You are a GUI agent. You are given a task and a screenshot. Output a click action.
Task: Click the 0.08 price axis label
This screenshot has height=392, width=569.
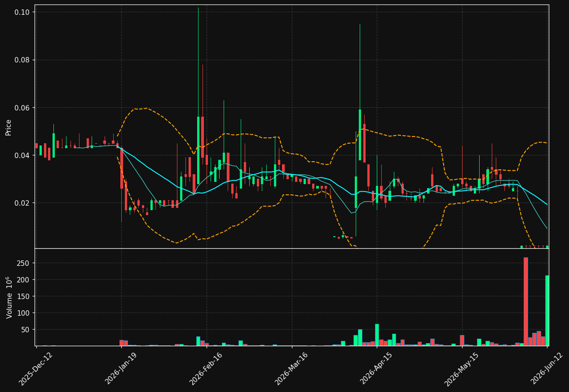pos(23,60)
